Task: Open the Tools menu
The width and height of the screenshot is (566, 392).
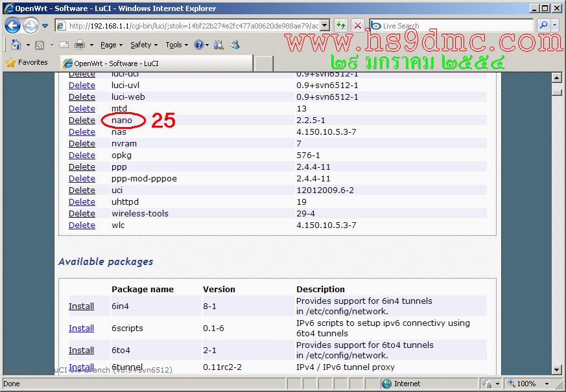Action: pyautogui.click(x=177, y=45)
